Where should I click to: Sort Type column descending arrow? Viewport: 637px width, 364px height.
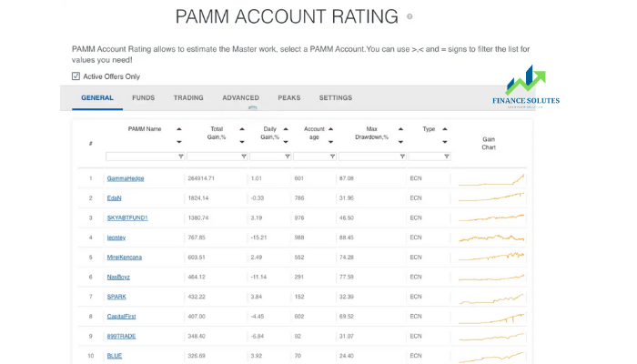pyautogui.click(x=445, y=142)
